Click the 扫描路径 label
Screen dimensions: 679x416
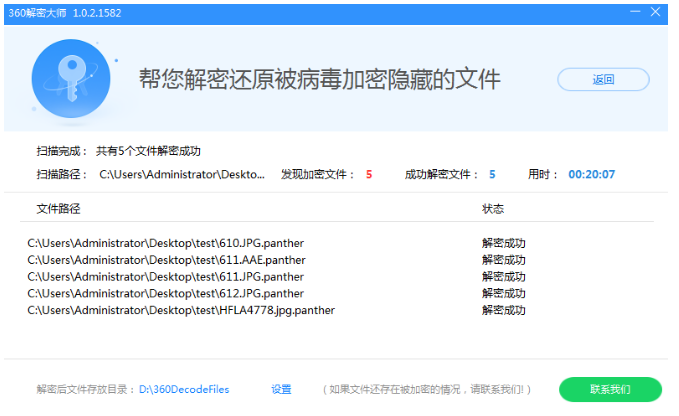point(62,174)
